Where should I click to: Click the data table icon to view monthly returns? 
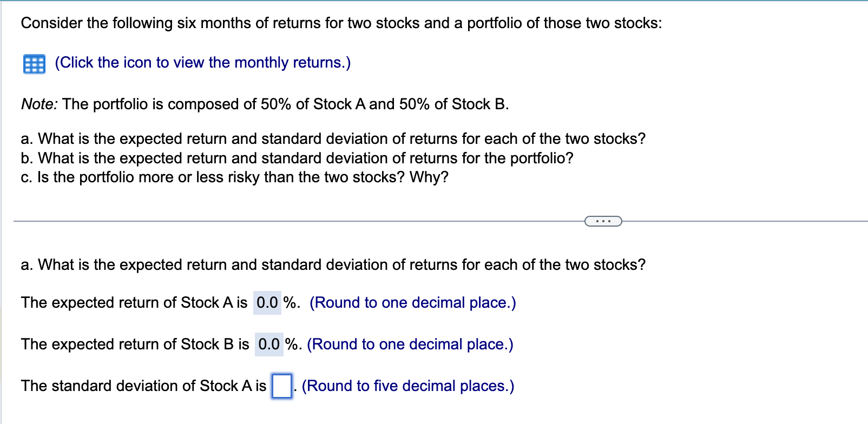[x=32, y=62]
